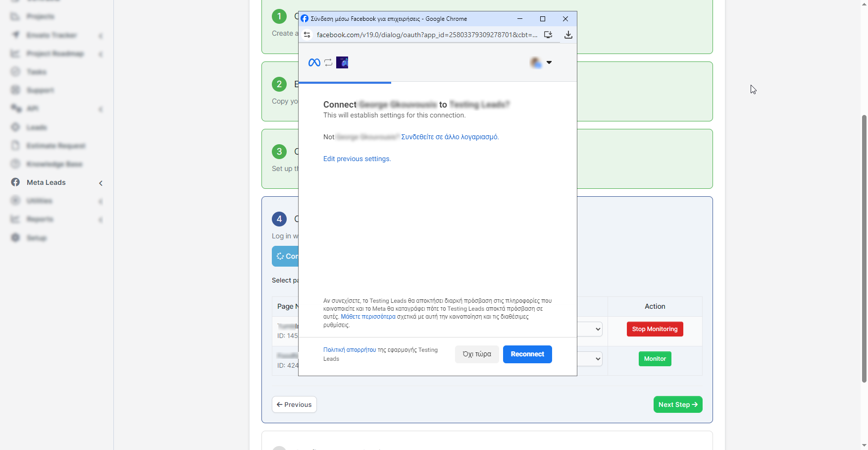Image resolution: width=868 pixels, height=450 pixels.
Task: Open the Projects section icon in sidebar
Action: point(15,16)
